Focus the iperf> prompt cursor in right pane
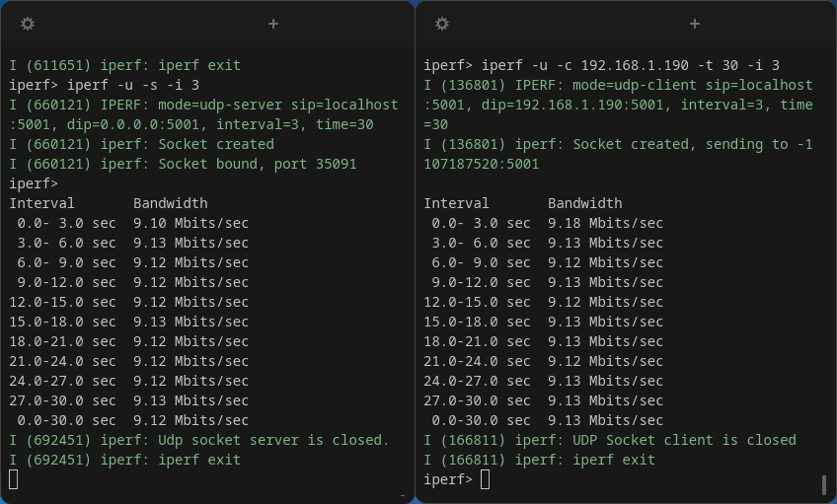Viewport: 837px width, 504px height. pyautogui.click(x=486, y=479)
